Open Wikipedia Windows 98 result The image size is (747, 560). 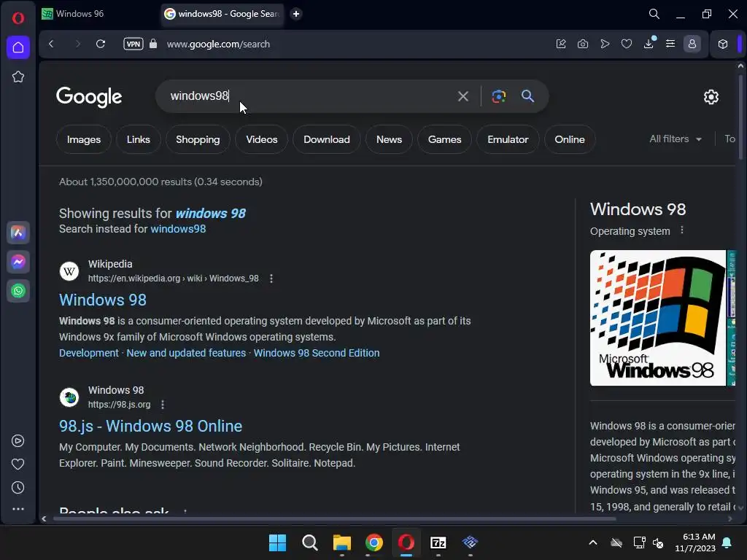click(103, 300)
